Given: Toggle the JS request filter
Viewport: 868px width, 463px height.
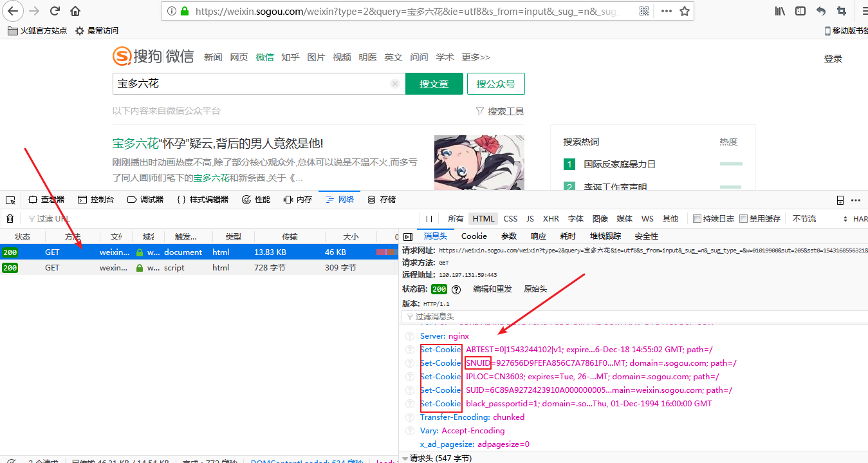Looking at the screenshot, I should 530,219.
